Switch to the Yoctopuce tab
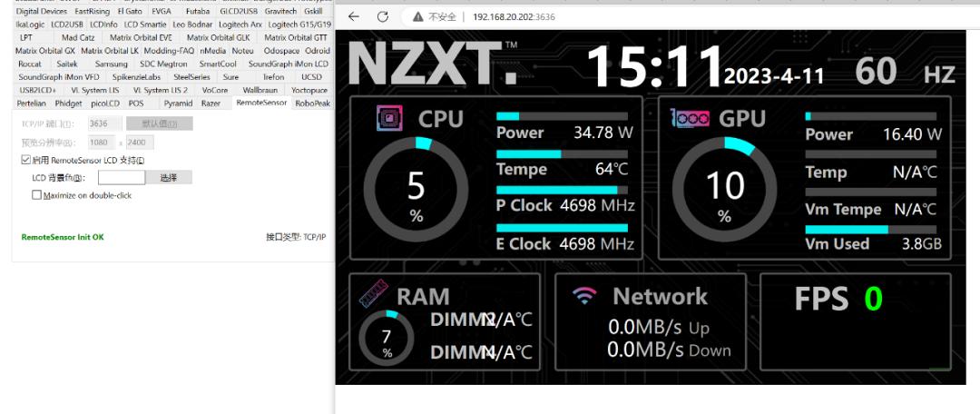Image resolution: width=980 pixels, height=414 pixels. tap(309, 90)
